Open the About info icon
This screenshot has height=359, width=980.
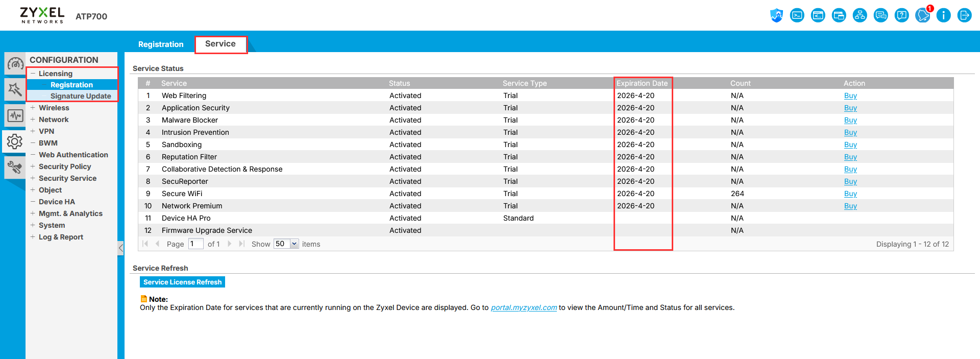[x=944, y=15]
